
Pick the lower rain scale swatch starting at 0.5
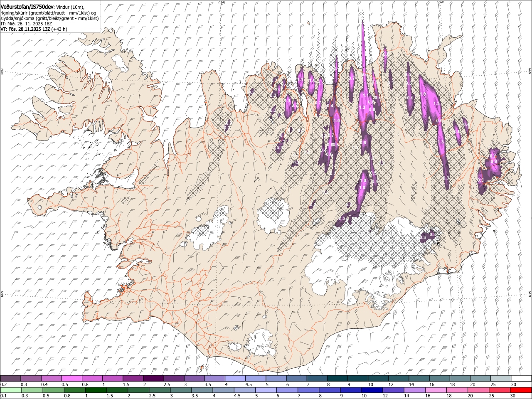click(x=53, y=390)
